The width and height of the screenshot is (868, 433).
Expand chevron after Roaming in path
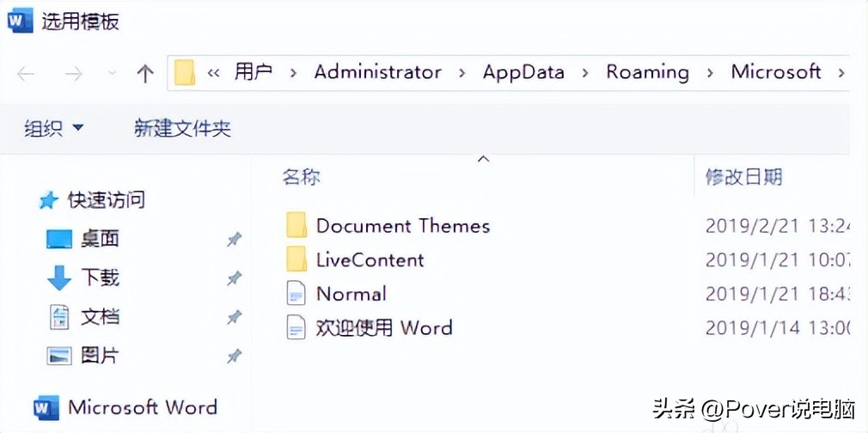click(711, 73)
